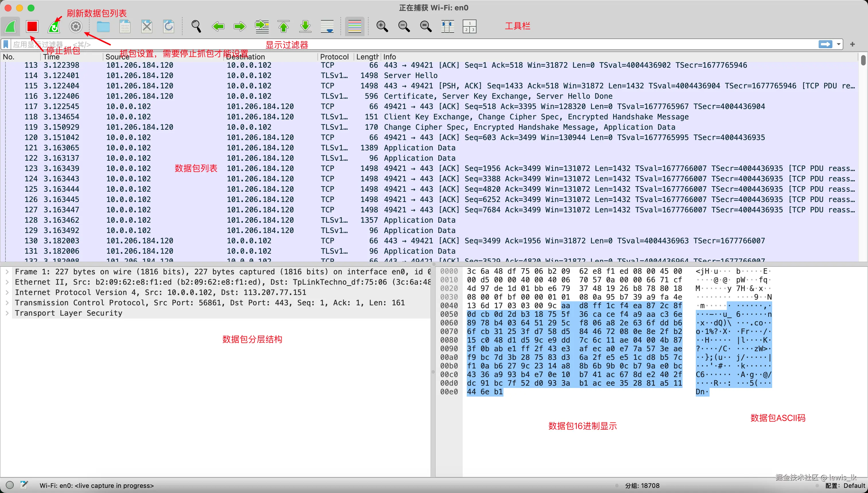Viewport: 868px width, 493px height.
Task: Open the display filter history dropdown
Action: pyautogui.click(x=838, y=44)
